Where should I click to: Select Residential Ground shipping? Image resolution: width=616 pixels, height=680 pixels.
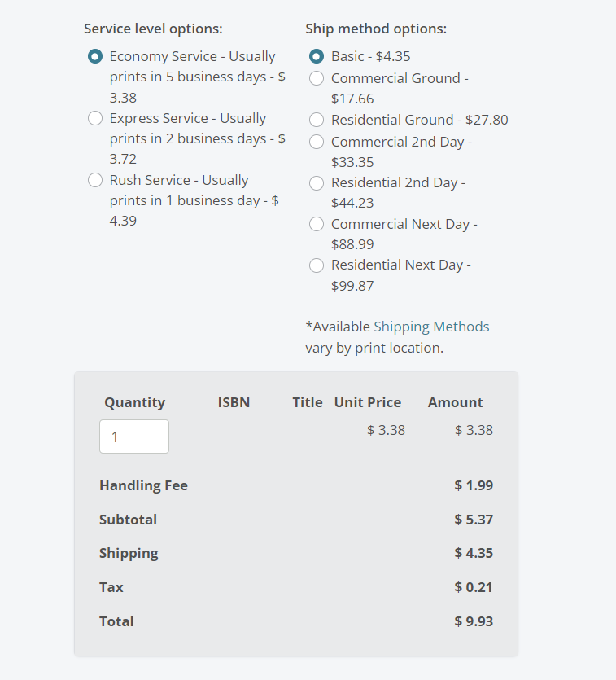pos(316,120)
